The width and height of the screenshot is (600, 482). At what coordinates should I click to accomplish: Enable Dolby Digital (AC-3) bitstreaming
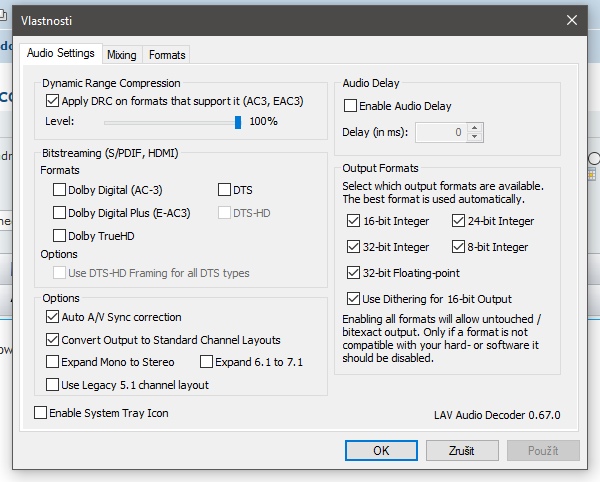[x=60, y=189]
